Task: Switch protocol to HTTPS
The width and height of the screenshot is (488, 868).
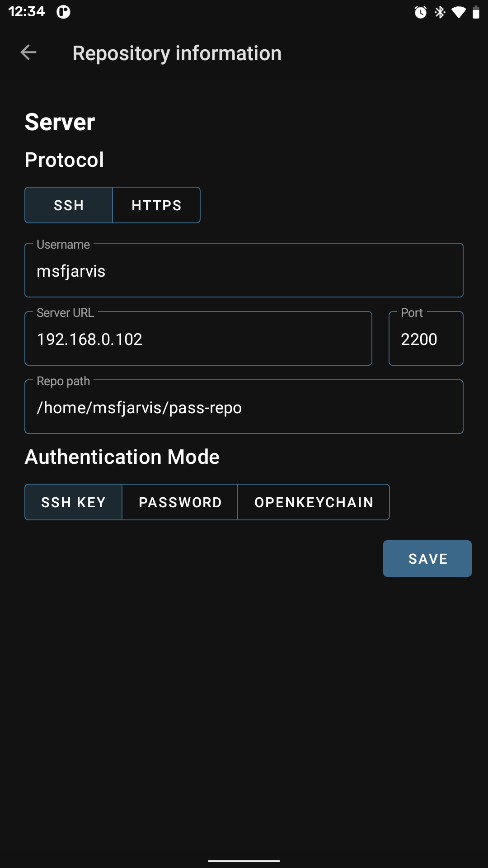Action: click(x=156, y=205)
